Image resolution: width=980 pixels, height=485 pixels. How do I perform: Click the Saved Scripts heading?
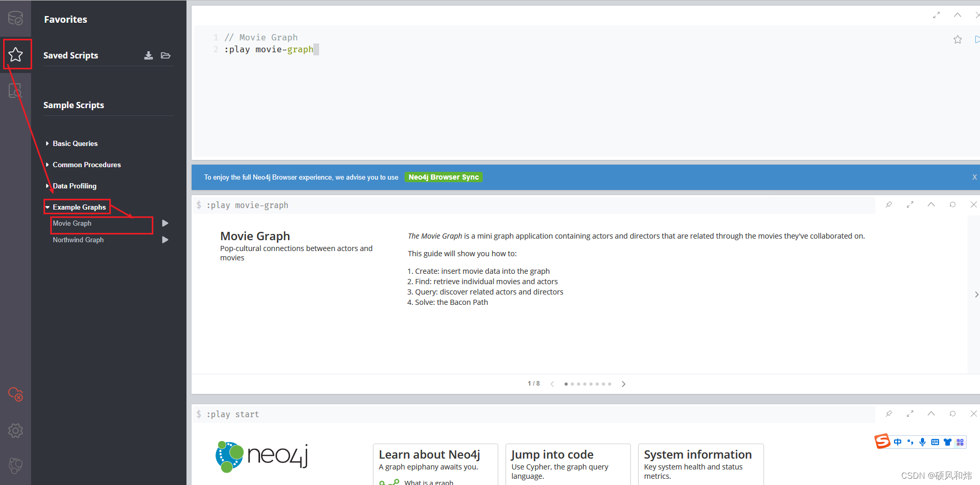(71, 55)
